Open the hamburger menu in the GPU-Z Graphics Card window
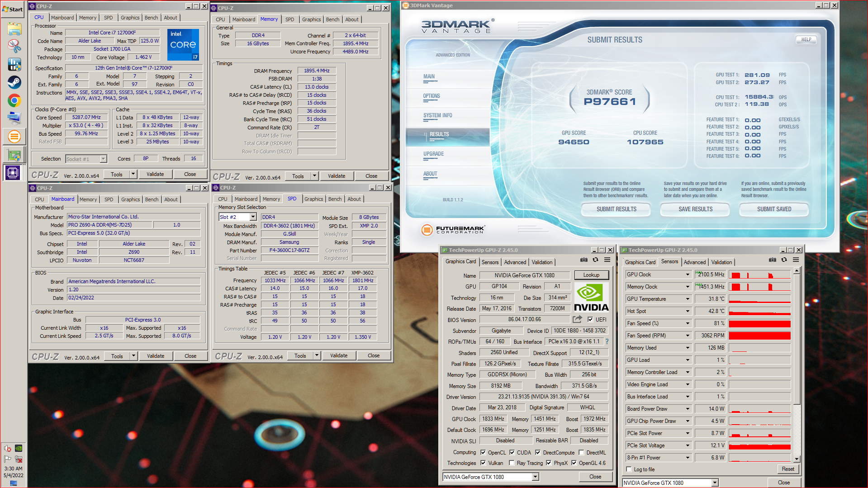Image resolution: width=868 pixels, height=488 pixels. (607, 260)
